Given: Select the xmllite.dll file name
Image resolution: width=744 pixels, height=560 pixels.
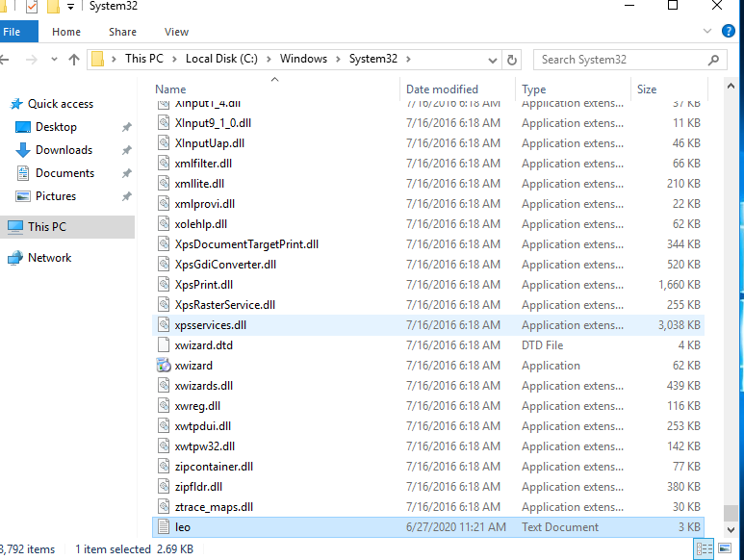Looking at the screenshot, I should click(199, 184).
